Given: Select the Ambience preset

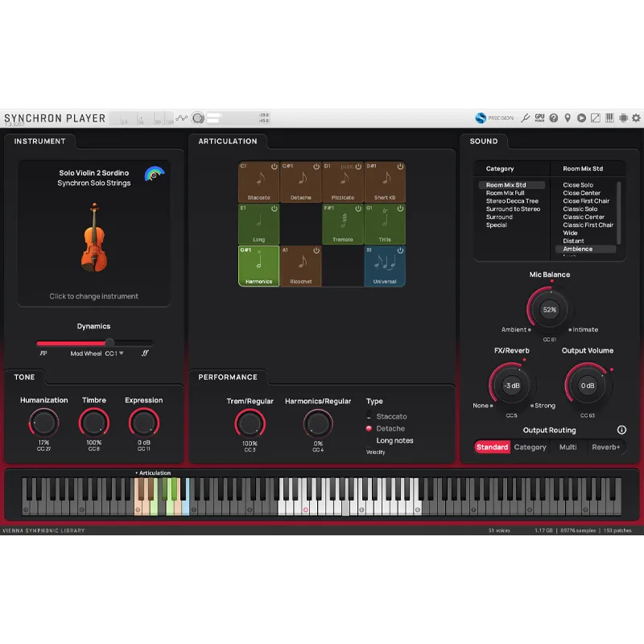Looking at the screenshot, I should click(585, 249).
